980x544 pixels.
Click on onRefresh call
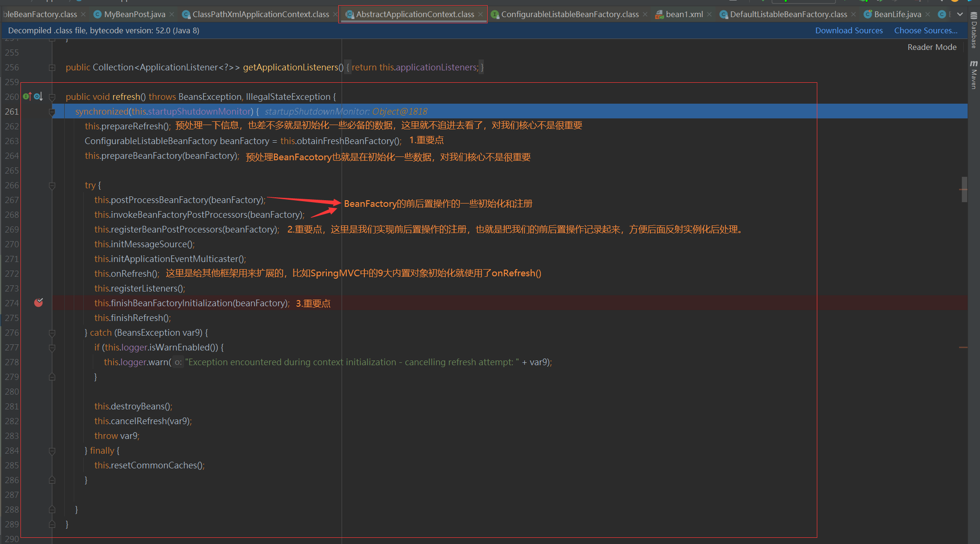(127, 273)
